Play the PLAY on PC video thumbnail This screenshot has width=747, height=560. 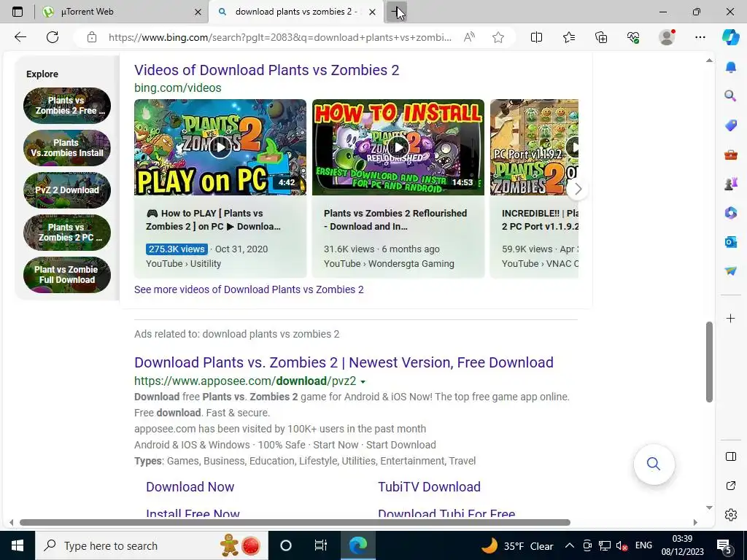point(220,147)
